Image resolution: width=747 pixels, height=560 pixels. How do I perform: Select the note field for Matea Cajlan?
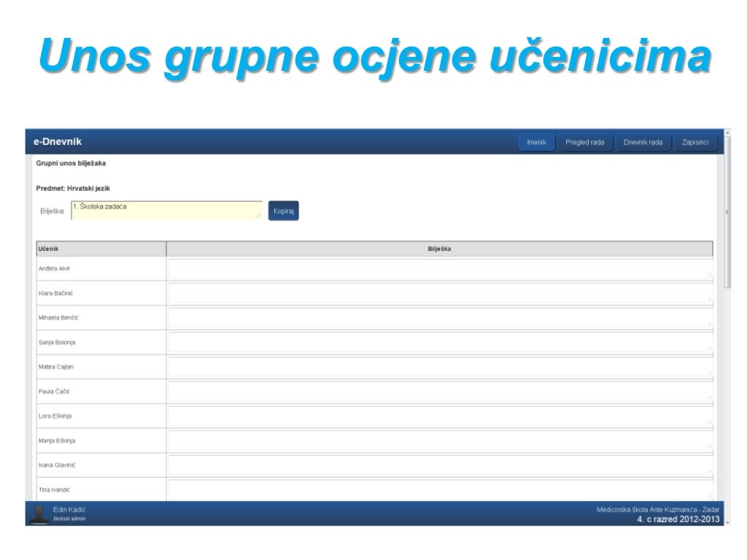(x=440, y=367)
